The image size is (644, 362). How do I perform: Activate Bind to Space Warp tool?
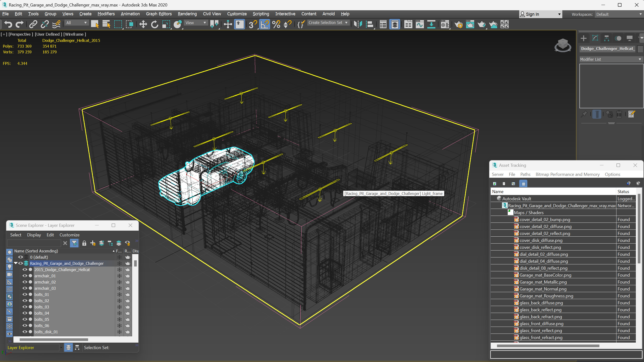[x=57, y=24]
